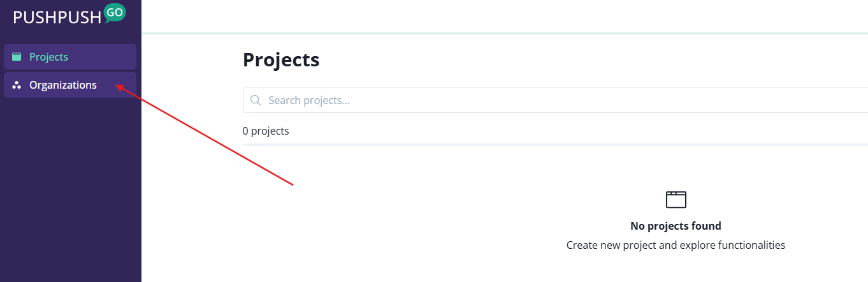Click the red arrow's arrowhead
This screenshot has width=868, height=282.
[x=119, y=89]
